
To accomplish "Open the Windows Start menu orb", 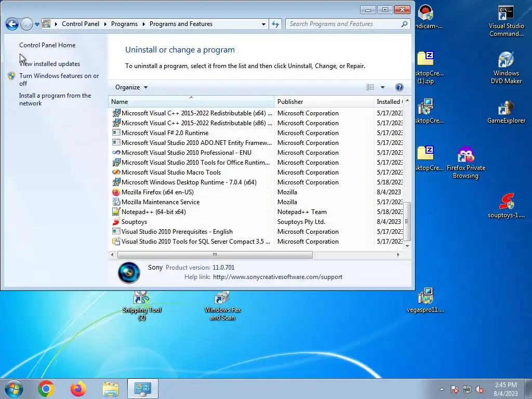I will pyautogui.click(x=14, y=389).
